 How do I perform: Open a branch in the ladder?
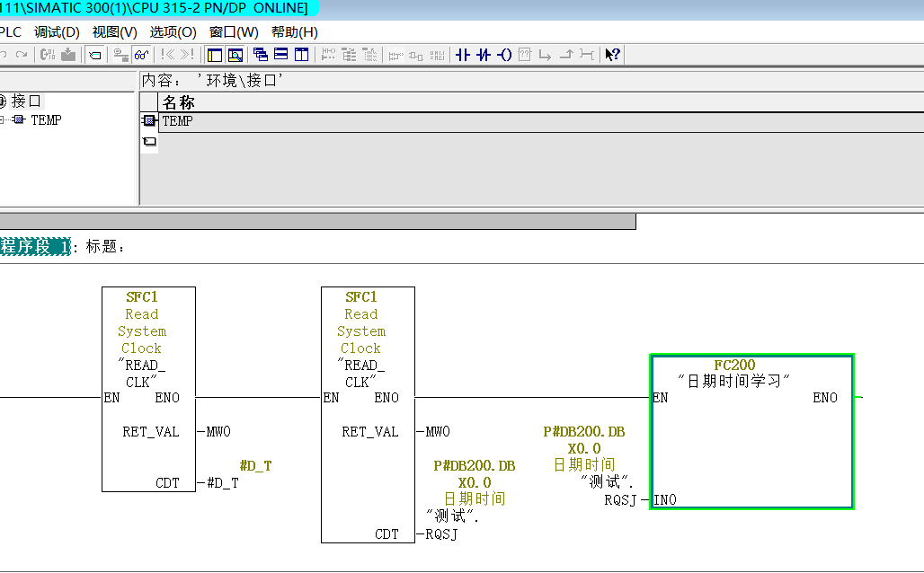point(545,55)
